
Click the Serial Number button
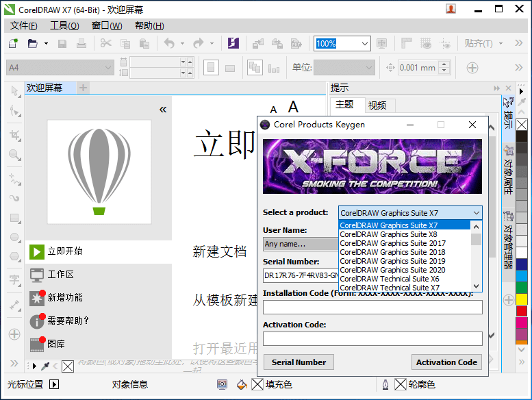pos(299,362)
